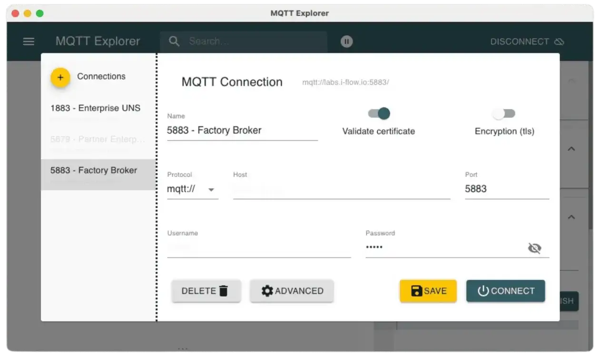
Task: Focus the Username input field
Action: click(259, 248)
